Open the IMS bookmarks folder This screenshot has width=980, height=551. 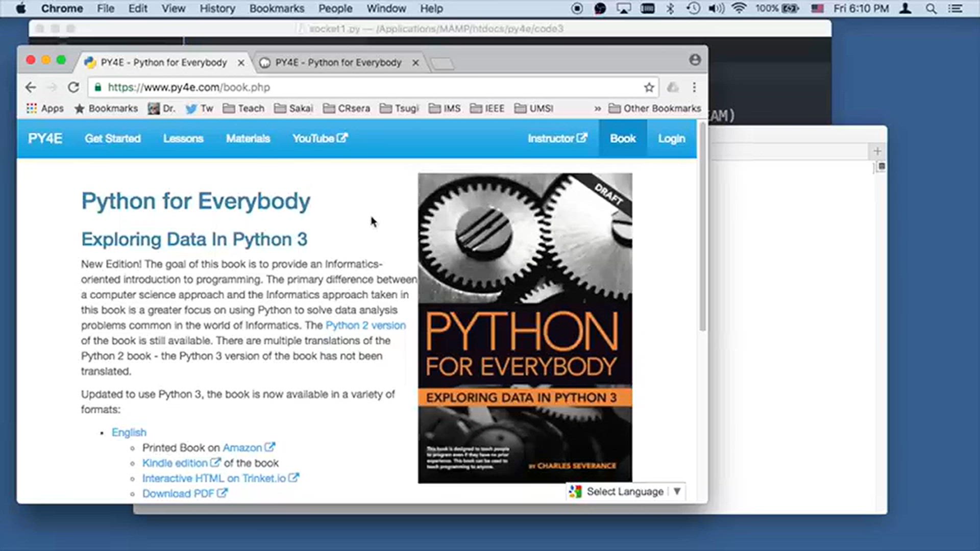[445, 108]
